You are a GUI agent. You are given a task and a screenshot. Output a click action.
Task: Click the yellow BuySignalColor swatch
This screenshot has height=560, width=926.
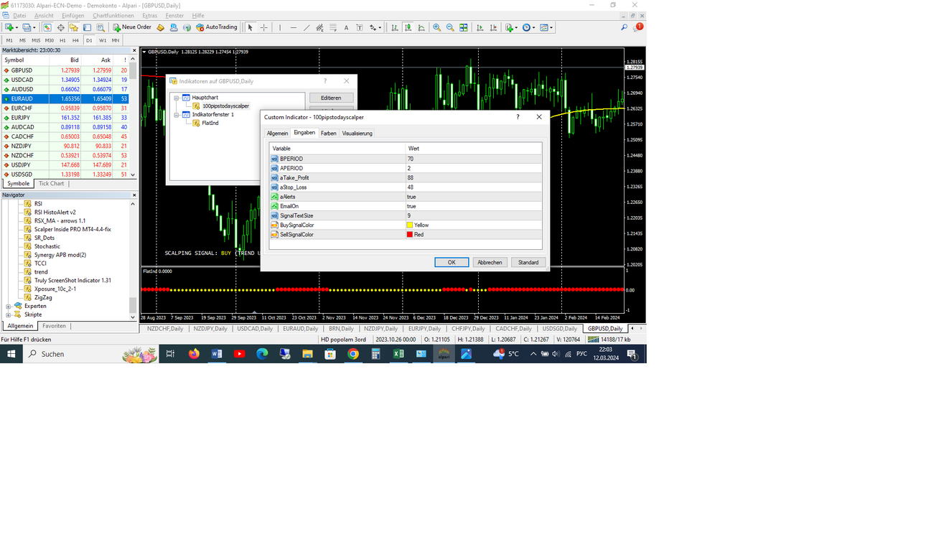click(410, 225)
